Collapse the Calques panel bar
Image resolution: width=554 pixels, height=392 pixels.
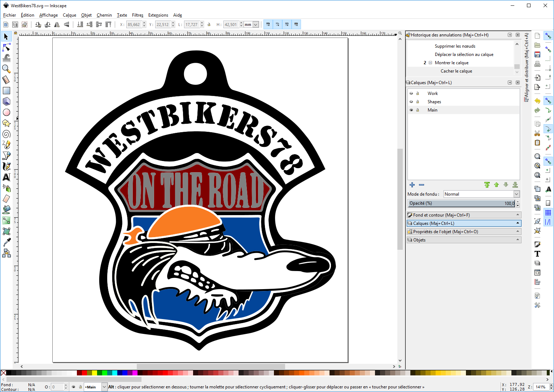[464, 223]
